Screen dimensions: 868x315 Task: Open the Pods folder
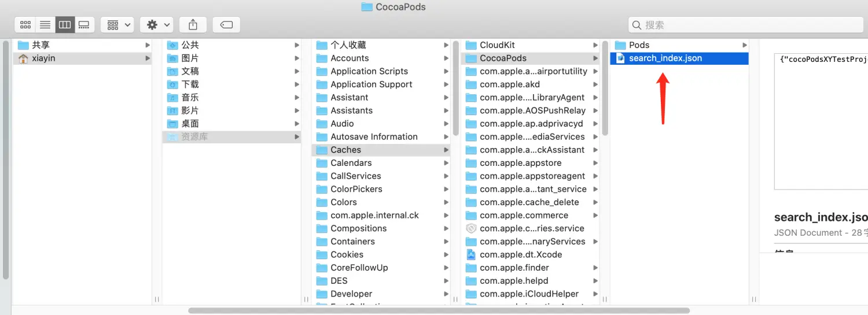(639, 45)
